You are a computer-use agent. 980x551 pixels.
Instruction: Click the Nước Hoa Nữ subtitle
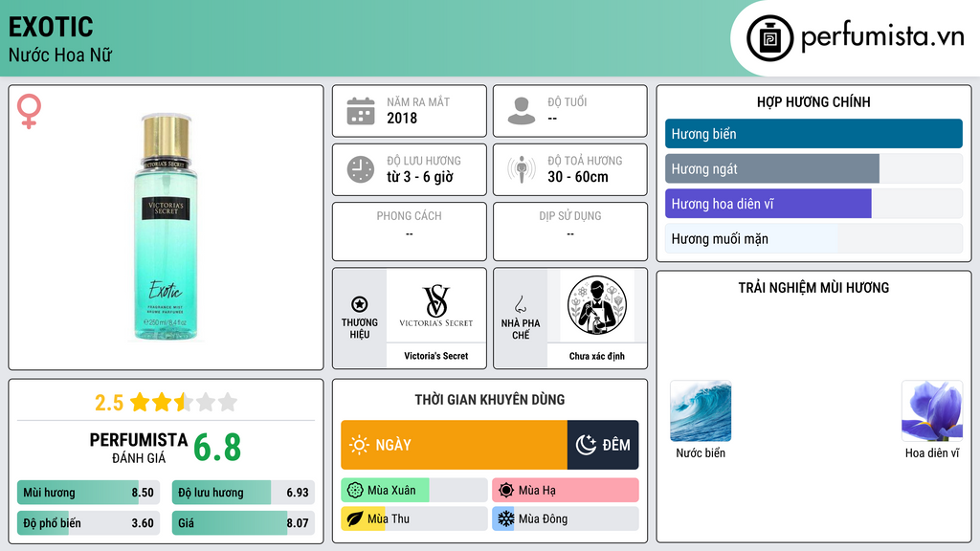[x=60, y=55]
